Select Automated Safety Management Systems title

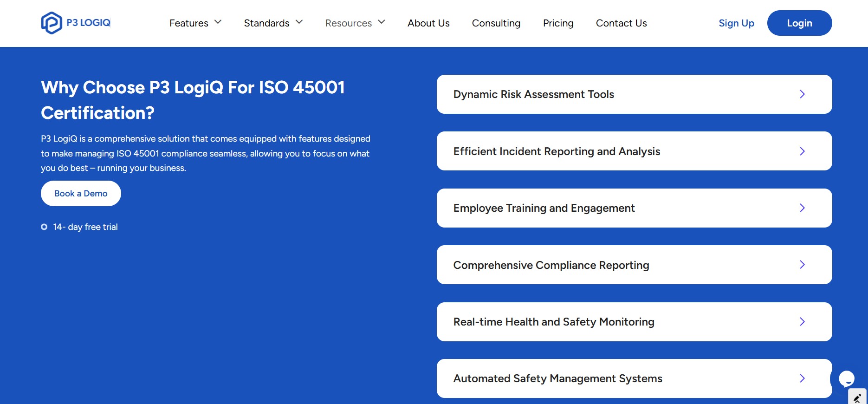point(558,378)
